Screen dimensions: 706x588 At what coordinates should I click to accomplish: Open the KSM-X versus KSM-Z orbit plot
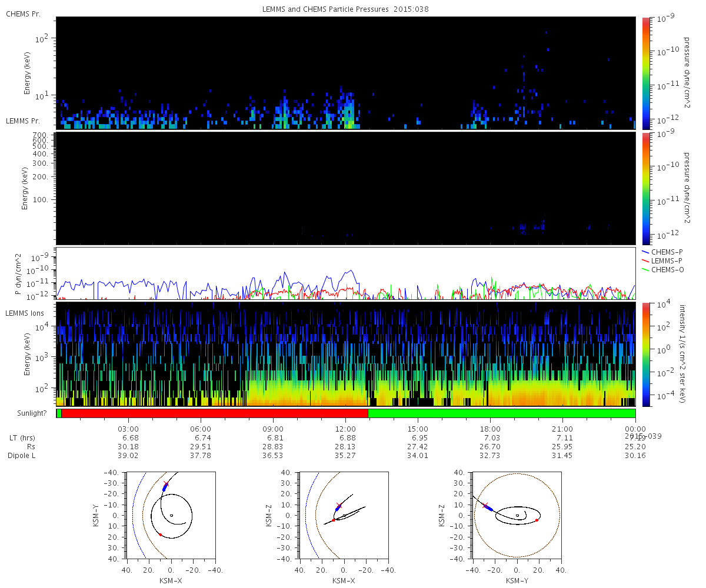344,516
